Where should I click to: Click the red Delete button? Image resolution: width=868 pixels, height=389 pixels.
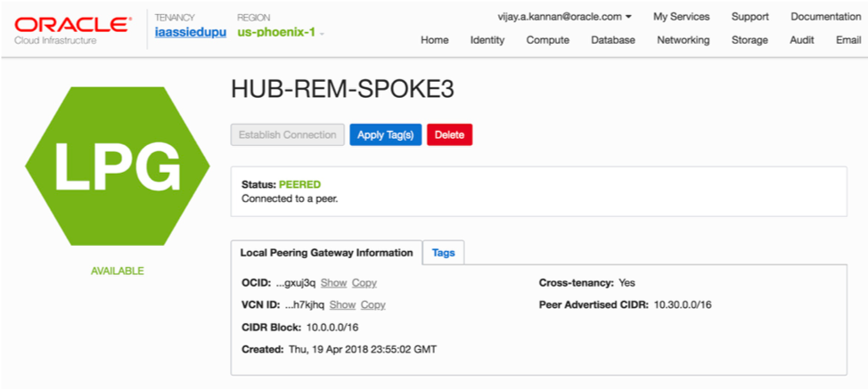pos(450,135)
